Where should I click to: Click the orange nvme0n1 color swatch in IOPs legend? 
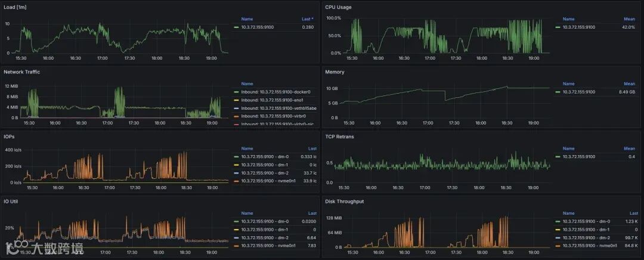(236, 181)
